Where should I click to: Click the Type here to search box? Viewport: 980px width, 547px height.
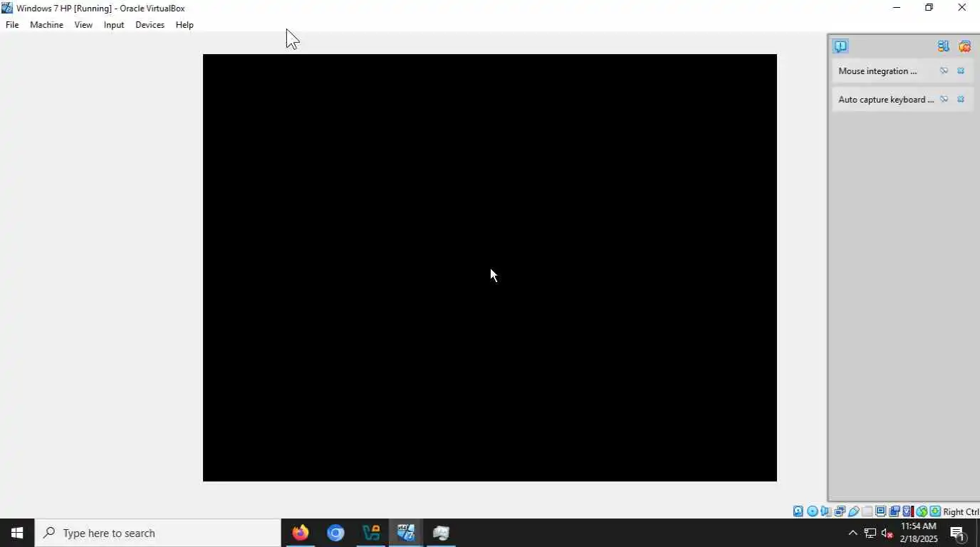click(x=157, y=533)
